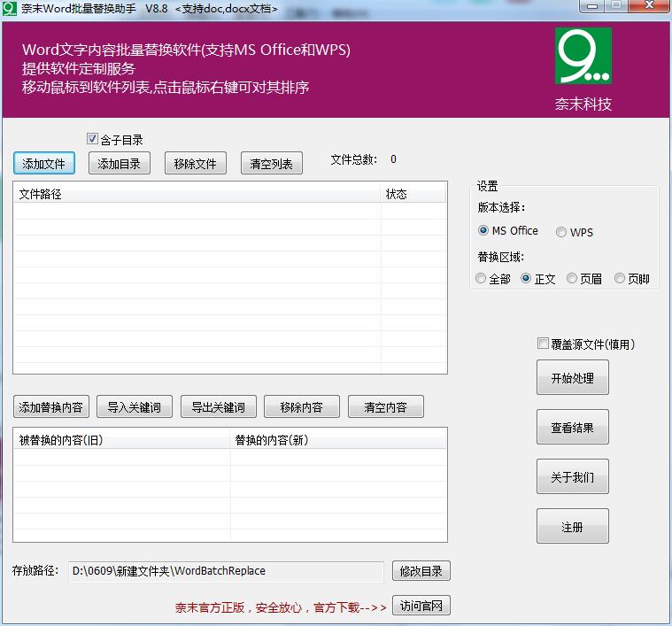This screenshot has width=672, height=626.
Task: Start processing with 开始处理
Action: [x=573, y=377]
